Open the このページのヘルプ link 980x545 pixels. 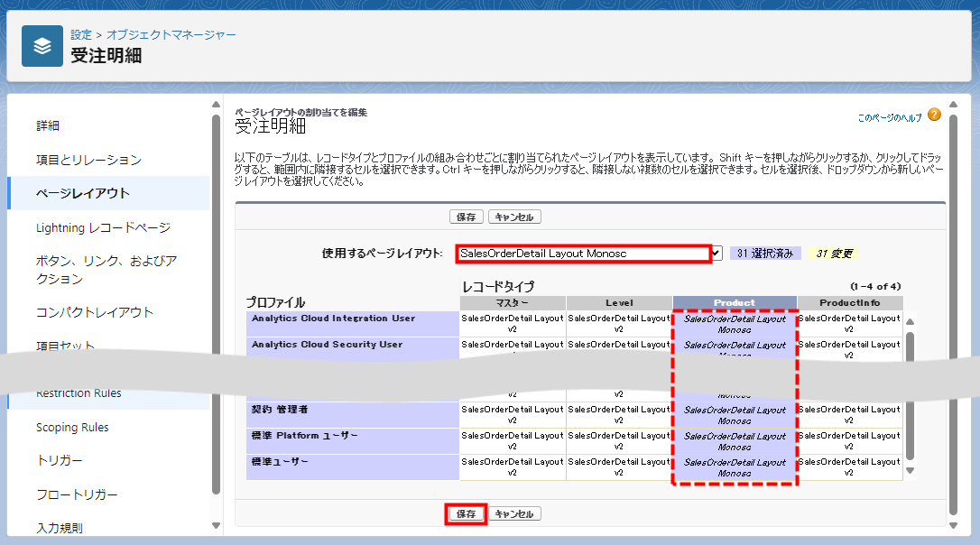tap(889, 118)
